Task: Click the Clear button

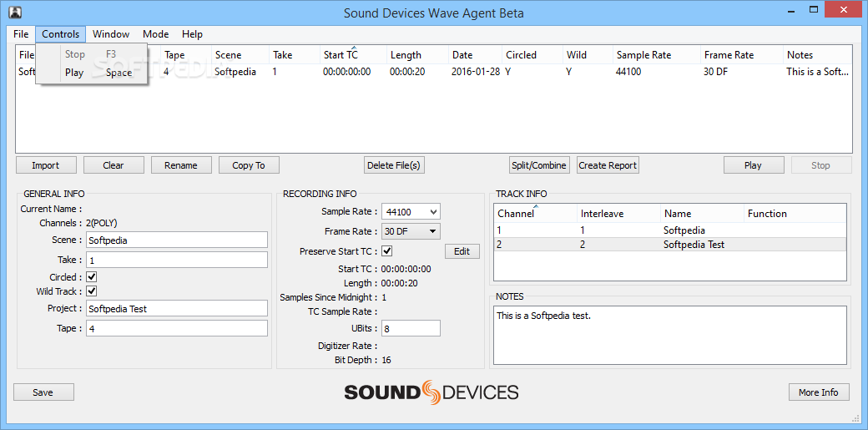Action: [114, 165]
